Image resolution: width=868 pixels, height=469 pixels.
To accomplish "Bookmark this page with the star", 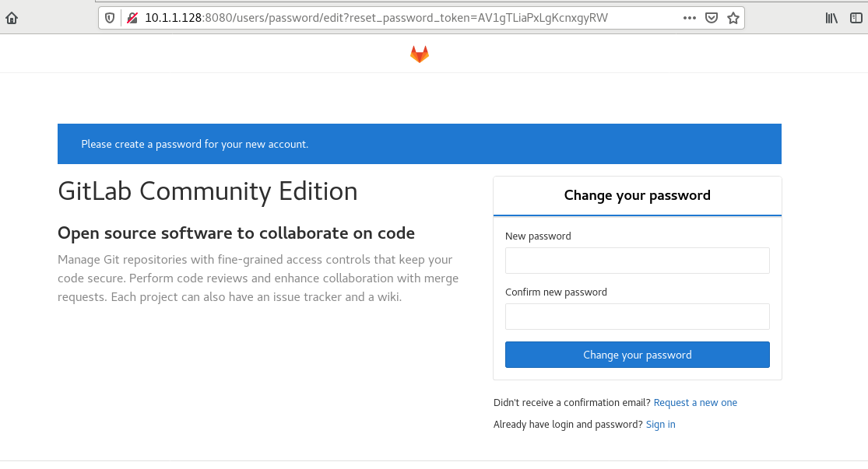I will click(733, 18).
